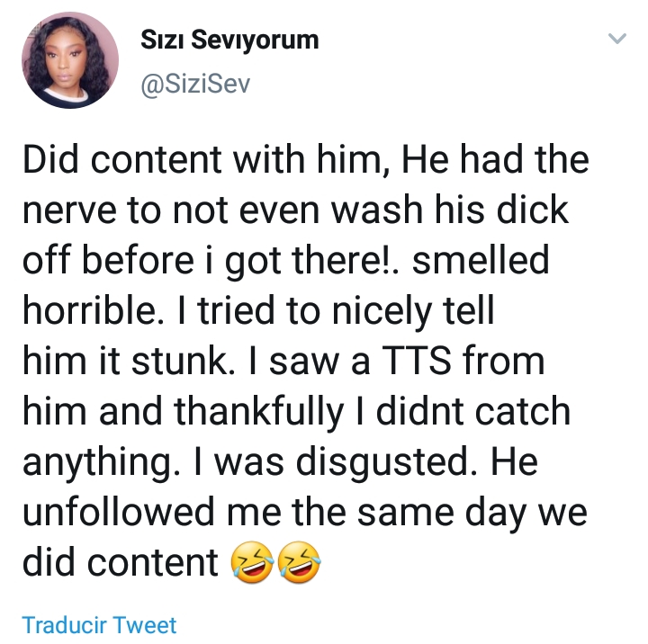Click the tweet line "Did content with him"
The height and width of the screenshot is (644, 648).
coord(205,160)
